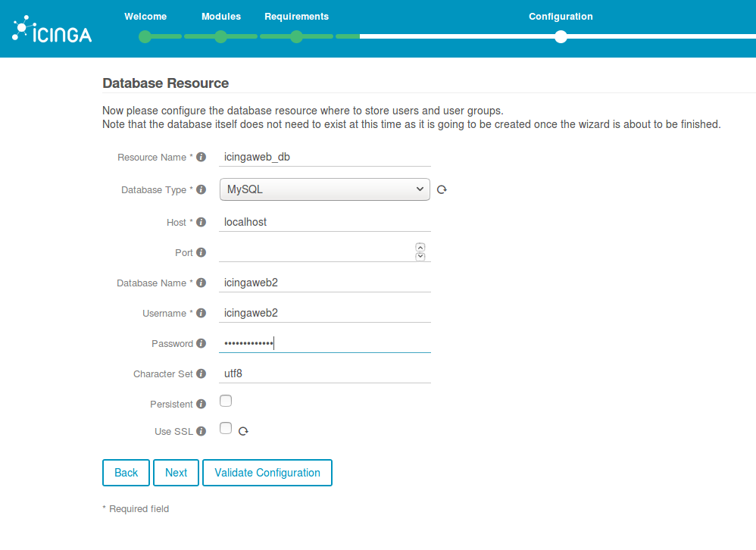Focus the Password input field
Image resolution: width=756 pixels, height=550 pixels.
(324, 344)
